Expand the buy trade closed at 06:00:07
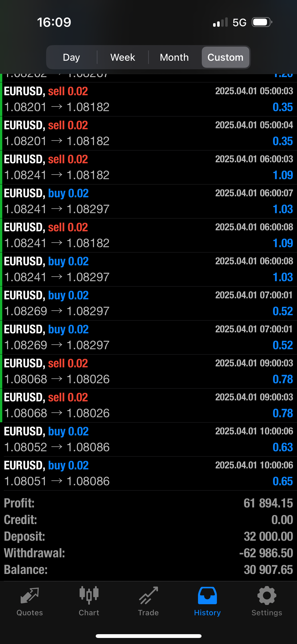The image size is (297, 644). click(148, 201)
